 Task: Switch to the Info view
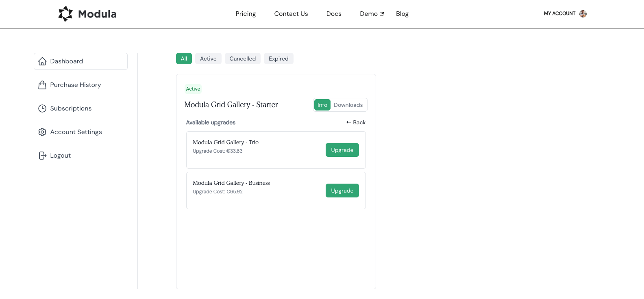(322, 105)
